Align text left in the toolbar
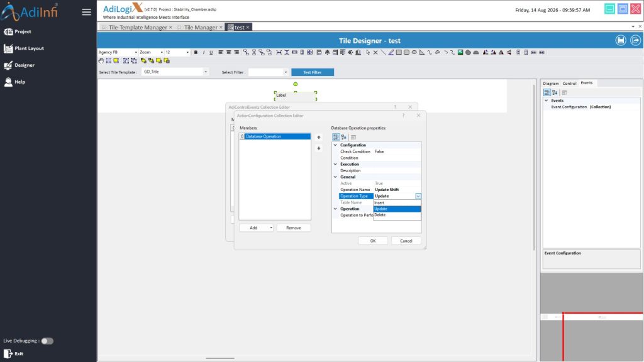 click(221, 53)
